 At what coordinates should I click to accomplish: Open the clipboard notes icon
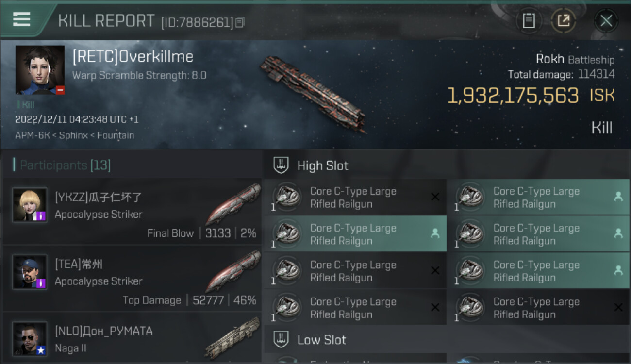[529, 21]
